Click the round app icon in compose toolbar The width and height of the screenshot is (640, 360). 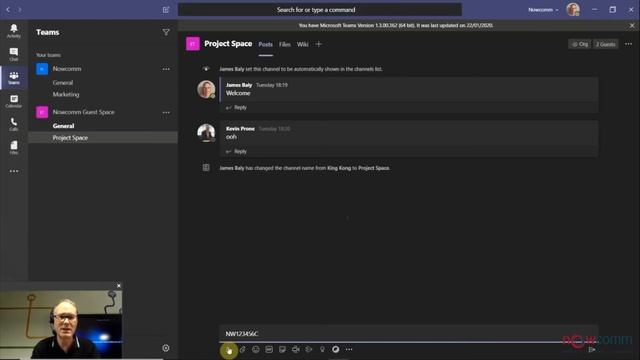(336, 349)
